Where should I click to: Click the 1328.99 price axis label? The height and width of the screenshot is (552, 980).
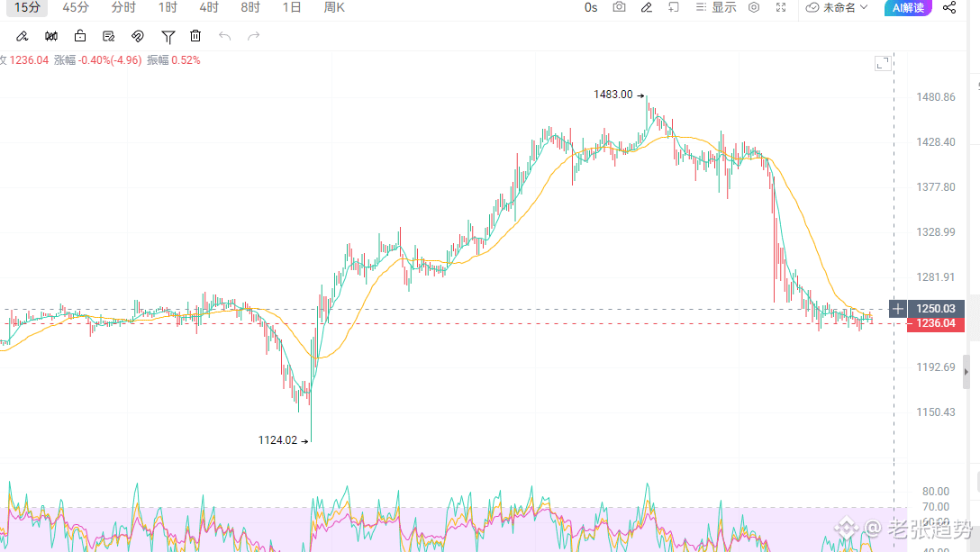[936, 232]
